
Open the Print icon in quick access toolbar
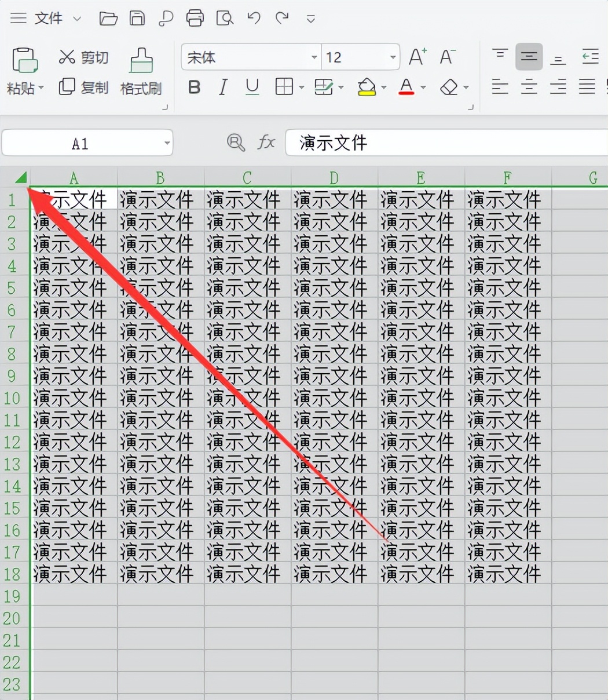(195, 18)
